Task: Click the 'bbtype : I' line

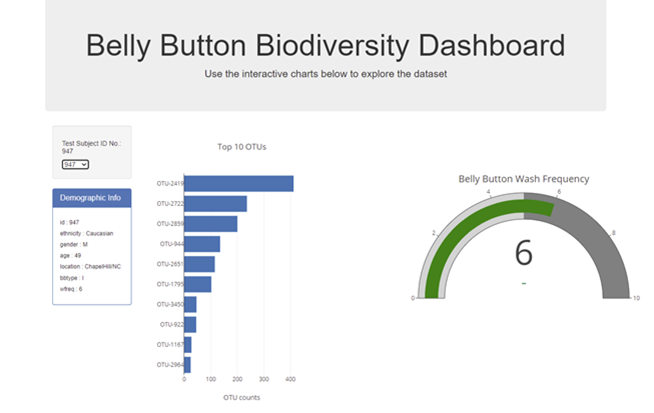Action: (x=72, y=278)
